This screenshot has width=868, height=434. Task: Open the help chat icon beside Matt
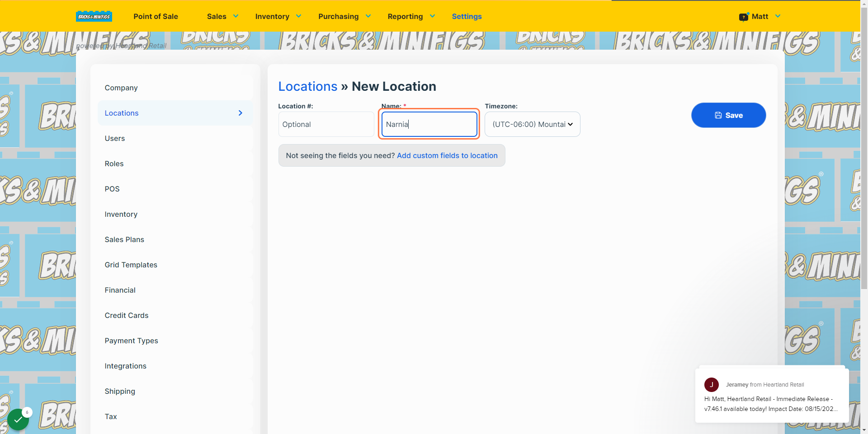point(744,17)
